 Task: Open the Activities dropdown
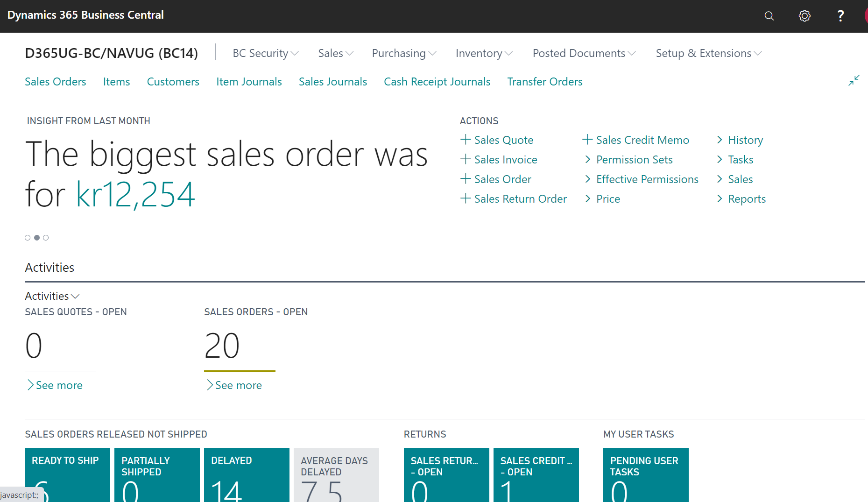52,296
